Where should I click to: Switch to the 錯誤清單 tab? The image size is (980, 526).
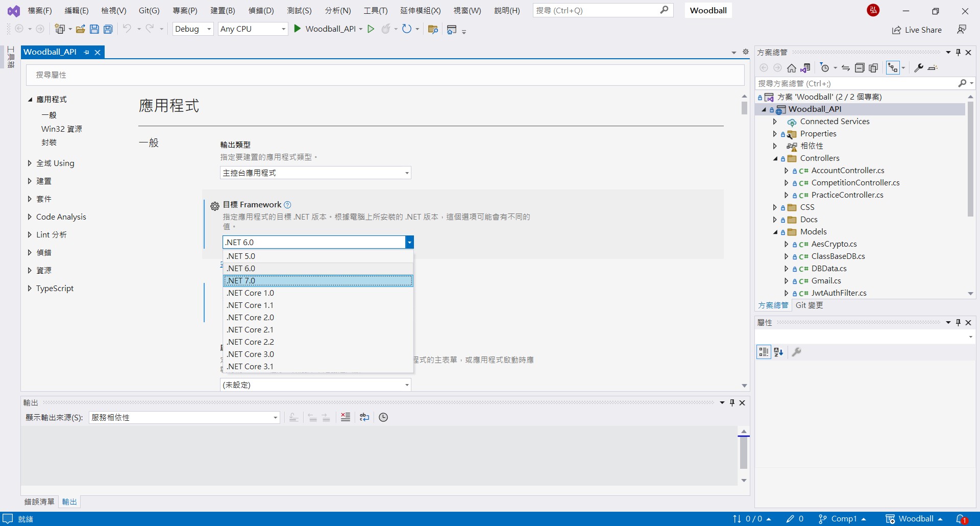[x=39, y=502]
